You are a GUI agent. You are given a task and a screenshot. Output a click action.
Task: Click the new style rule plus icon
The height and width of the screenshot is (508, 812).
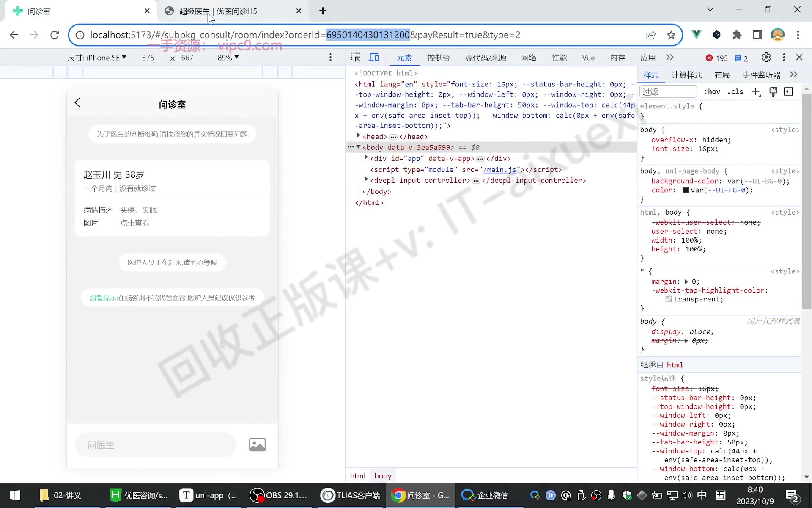coord(756,92)
